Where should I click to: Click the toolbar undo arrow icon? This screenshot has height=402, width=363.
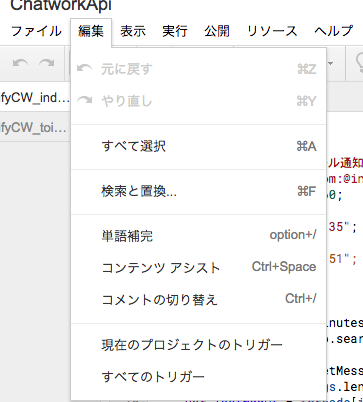click(x=20, y=63)
